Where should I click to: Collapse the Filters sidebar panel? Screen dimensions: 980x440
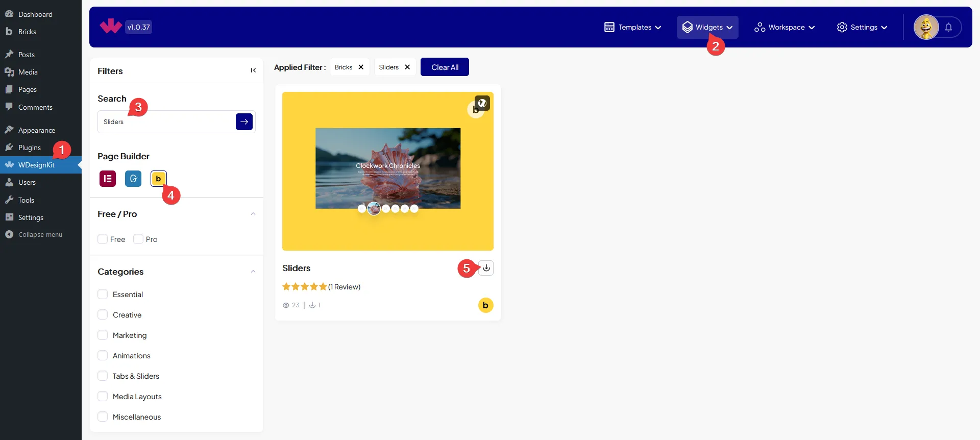tap(253, 70)
